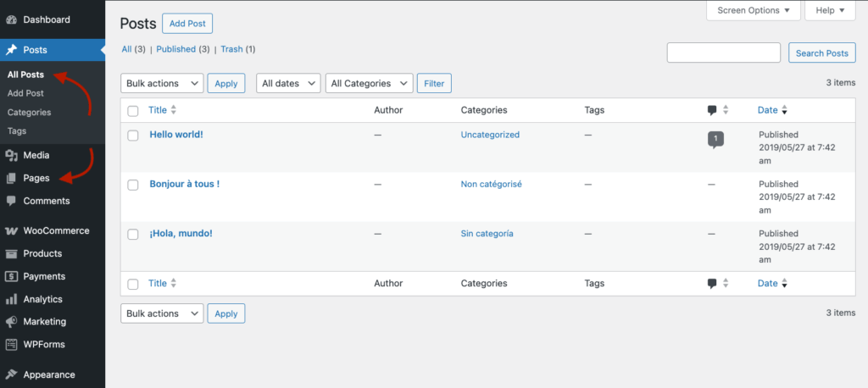
Task: Click sort arrows beside header Date column
Action: point(784,110)
